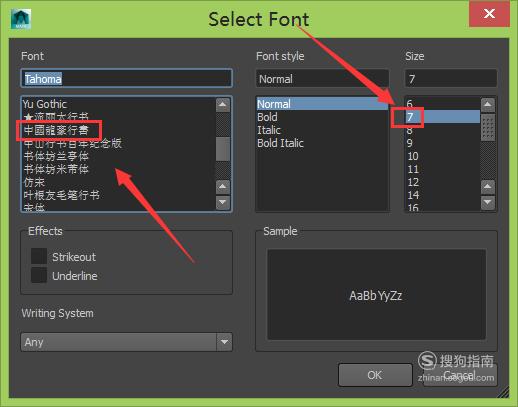Select 叶根友毛笔行书 font in list
The width and height of the screenshot is (518, 407).
[x=118, y=195]
